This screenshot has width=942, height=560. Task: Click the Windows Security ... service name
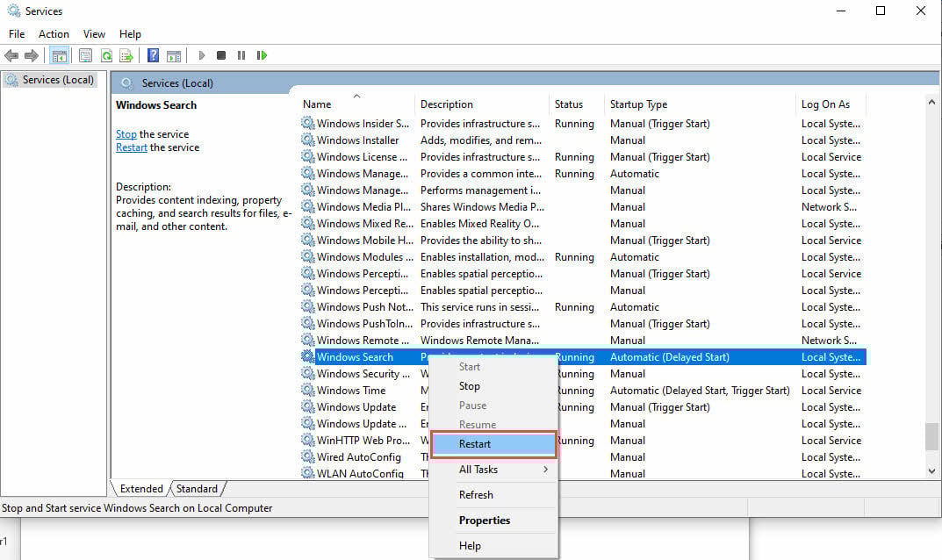363,373
